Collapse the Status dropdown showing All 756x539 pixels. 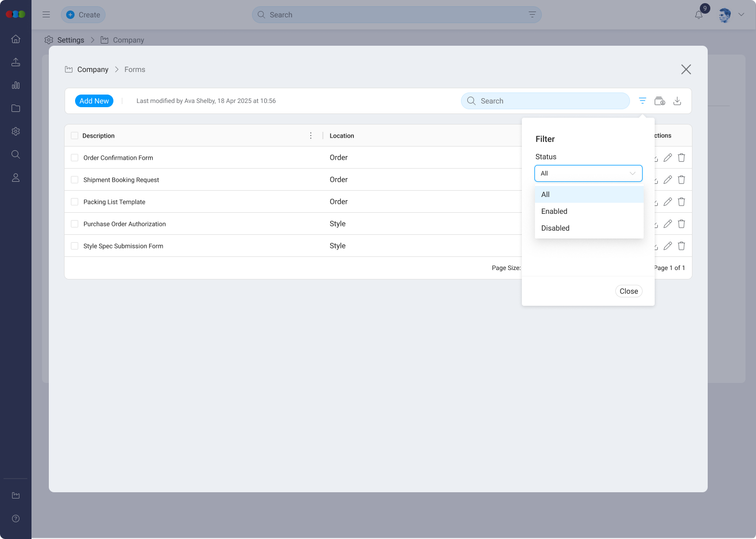[x=588, y=173]
